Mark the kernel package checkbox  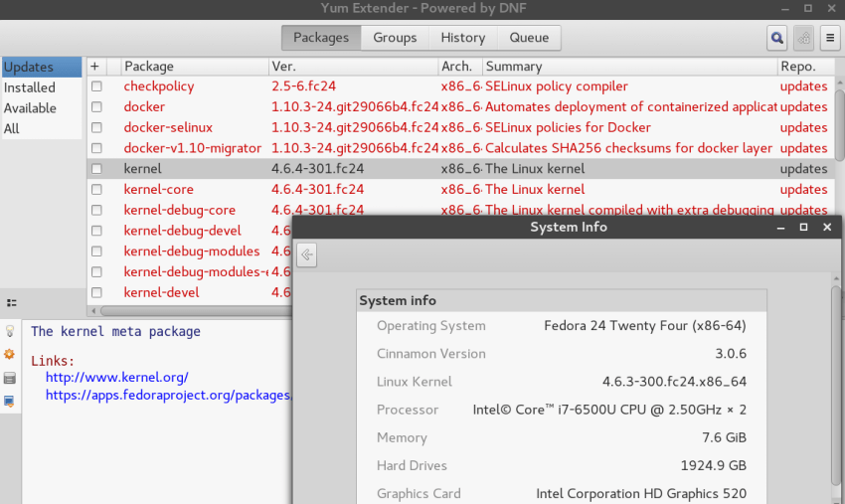point(96,169)
